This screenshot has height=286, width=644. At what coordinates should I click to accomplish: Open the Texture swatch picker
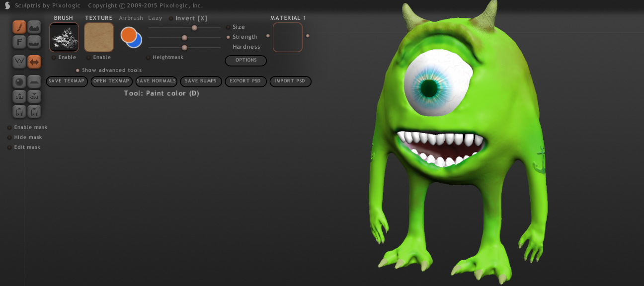pyautogui.click(x=99, y=37)
